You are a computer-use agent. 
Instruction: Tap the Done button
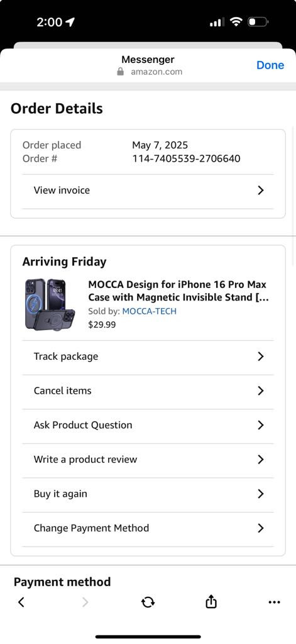[x=270, y=65]
